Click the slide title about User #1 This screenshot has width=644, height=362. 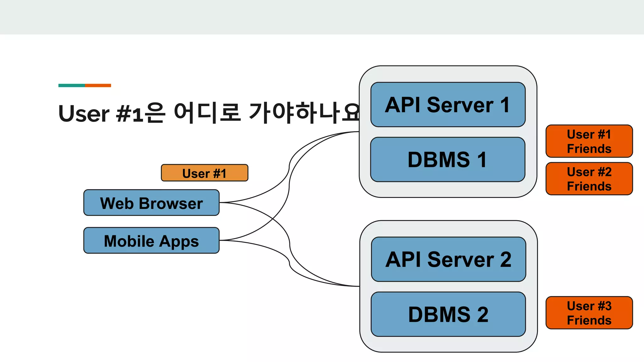click(x=208, y=113)
